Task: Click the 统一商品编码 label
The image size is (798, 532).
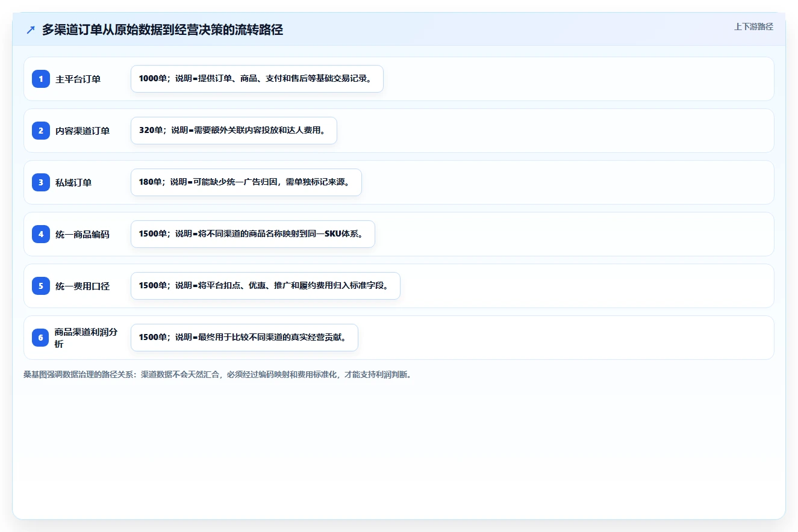Action: pos(83,234)
